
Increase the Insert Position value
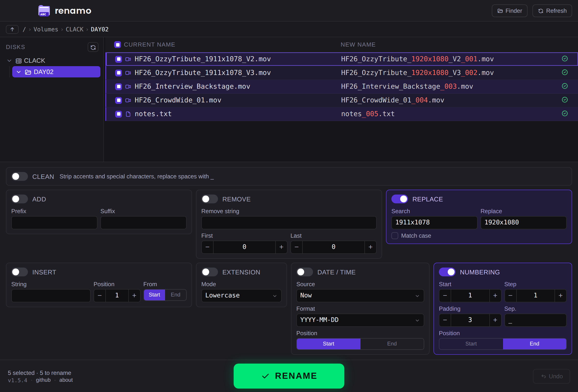click(134, 295)
